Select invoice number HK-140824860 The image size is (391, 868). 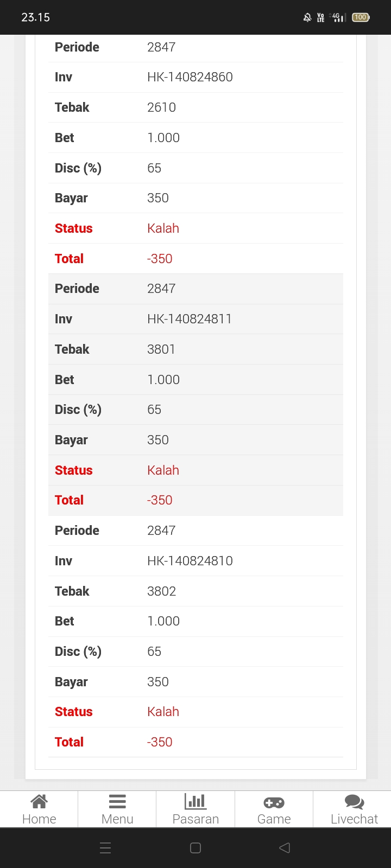(190, 77)
